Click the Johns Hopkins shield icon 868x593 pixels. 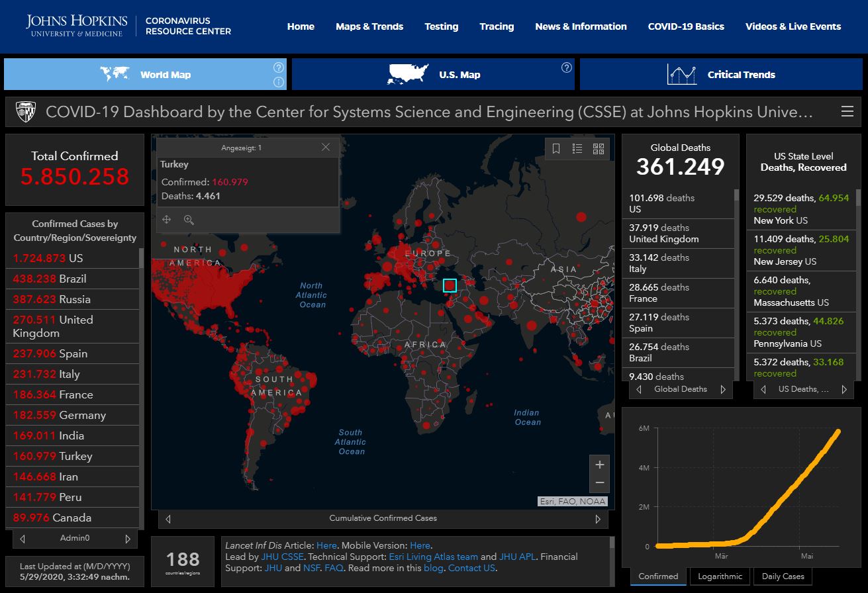point(26,111)
